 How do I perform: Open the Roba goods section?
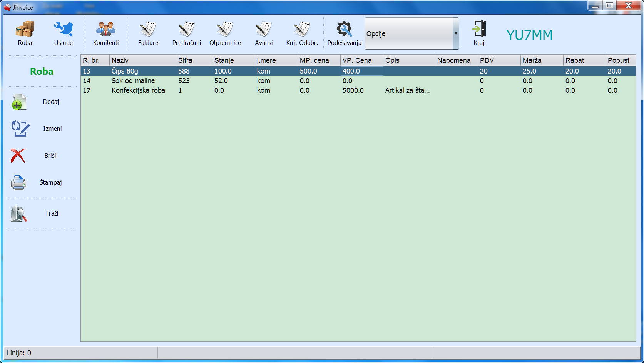click(x=25, y=33)
